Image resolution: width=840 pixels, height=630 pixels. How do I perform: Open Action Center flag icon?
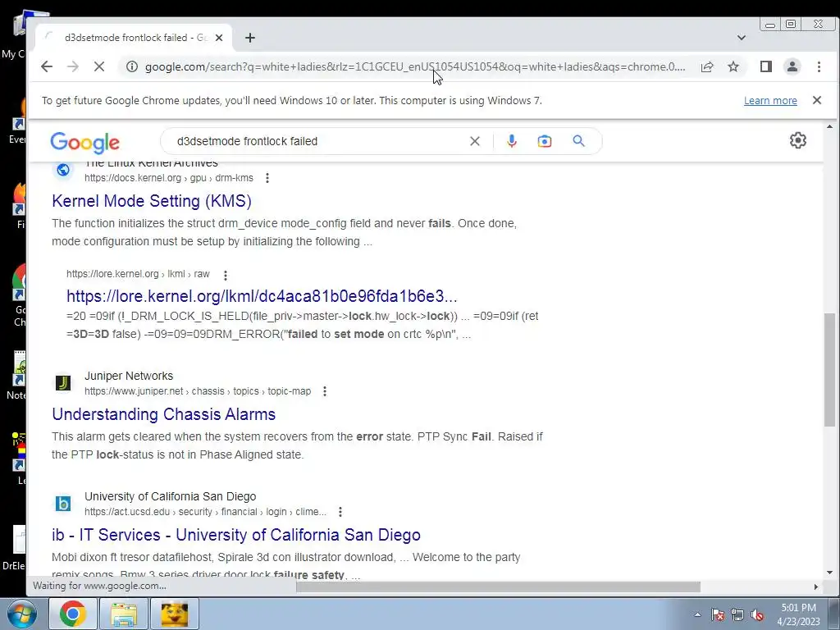coord(718,615)
